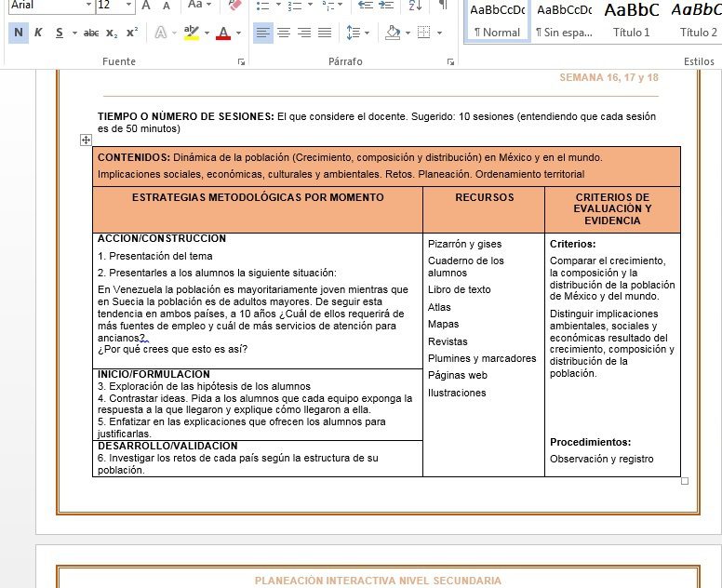Toggle Bold (N) formatting

tap(19, 33)
